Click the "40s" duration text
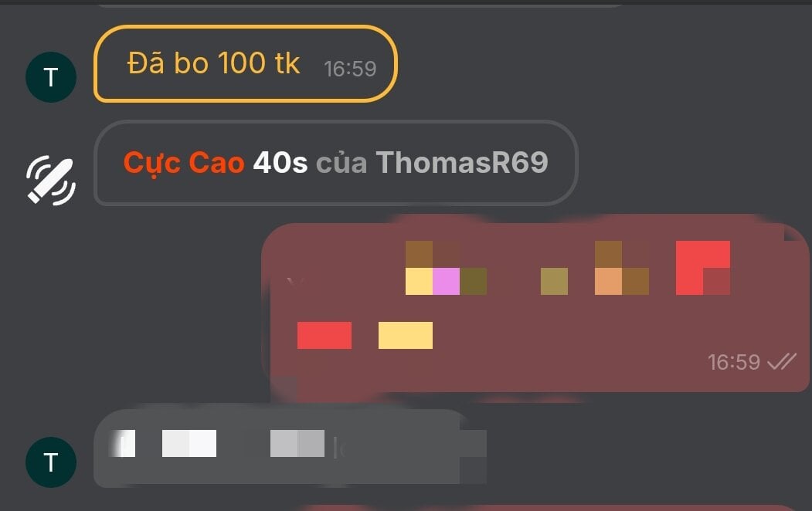812x511 pixels. coord(280,162)
